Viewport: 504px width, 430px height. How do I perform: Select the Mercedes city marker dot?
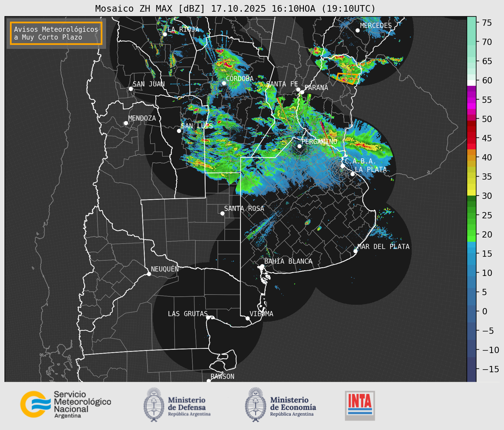[x=358, y=31]
